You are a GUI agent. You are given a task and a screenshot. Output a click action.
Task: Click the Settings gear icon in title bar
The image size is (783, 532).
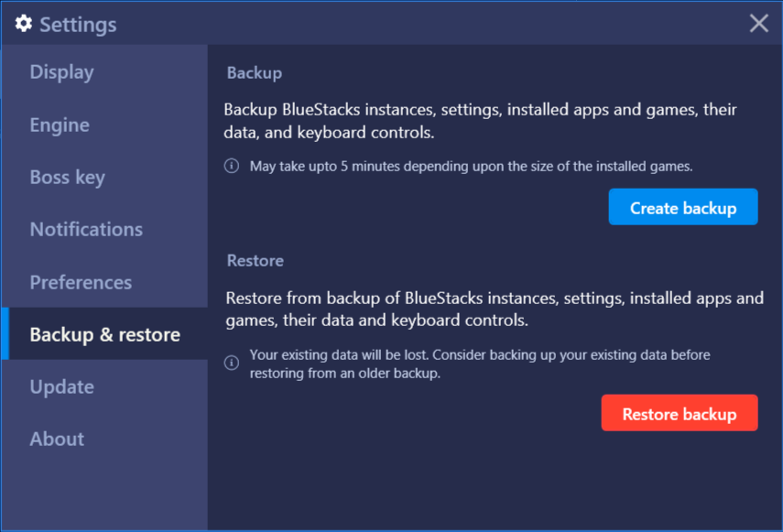coord(24,24)
